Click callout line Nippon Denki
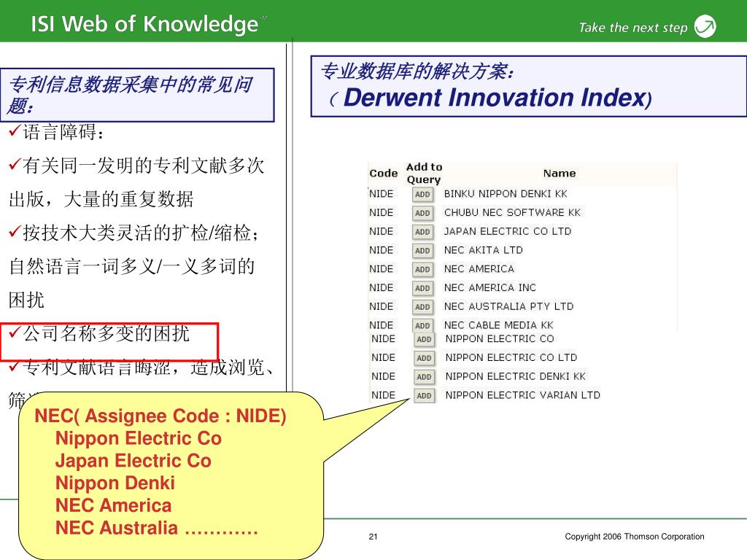The image size is (747, 560). 115,483
